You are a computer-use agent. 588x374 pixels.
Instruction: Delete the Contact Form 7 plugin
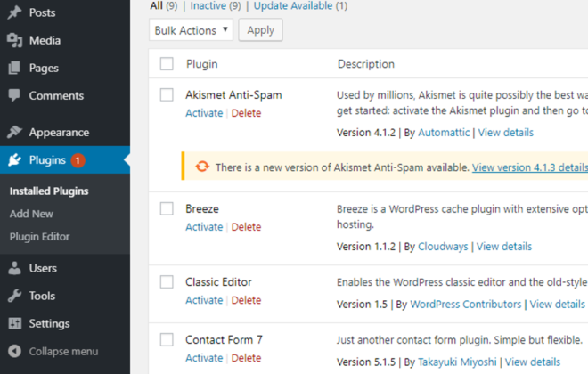pyautogui.click(x=246, y=357)
